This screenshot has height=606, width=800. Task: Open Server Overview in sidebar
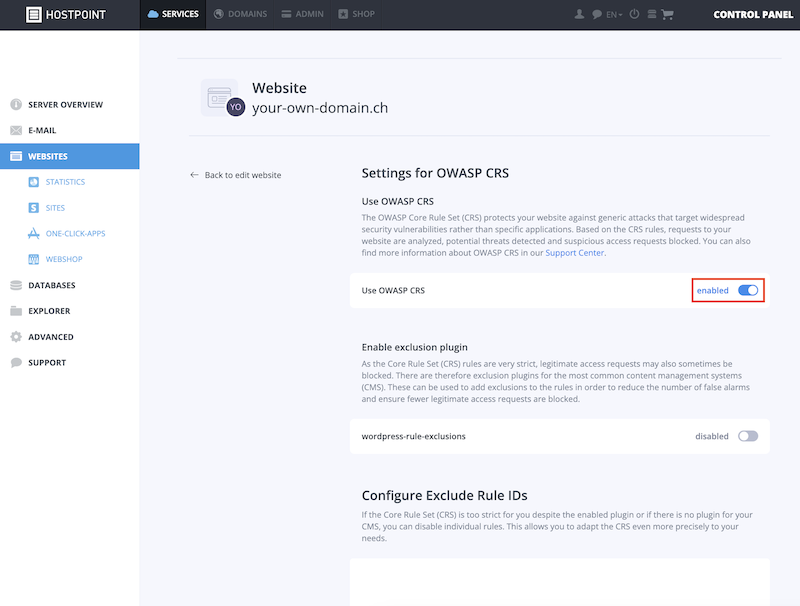click(x=69, y=105)
